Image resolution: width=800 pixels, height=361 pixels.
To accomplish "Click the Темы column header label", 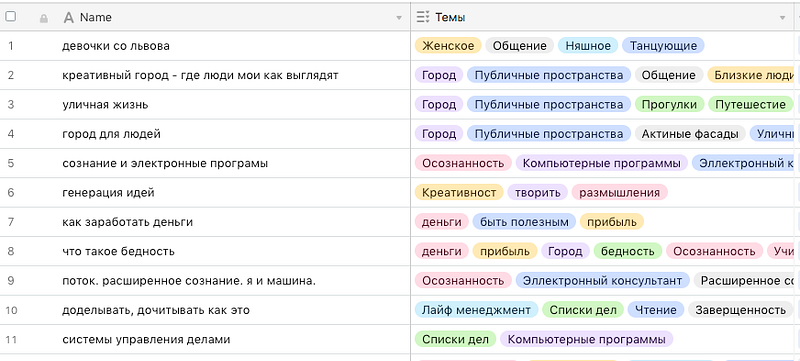I will tap(450, 17).
